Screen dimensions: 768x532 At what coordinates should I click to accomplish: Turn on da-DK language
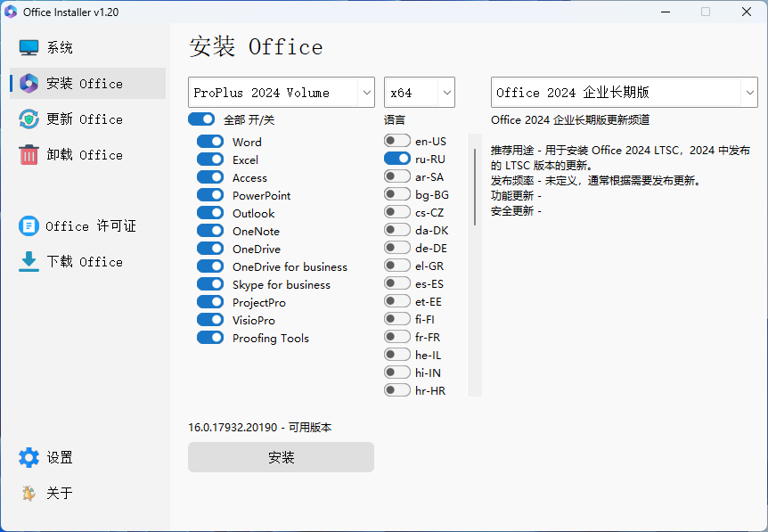397,230
